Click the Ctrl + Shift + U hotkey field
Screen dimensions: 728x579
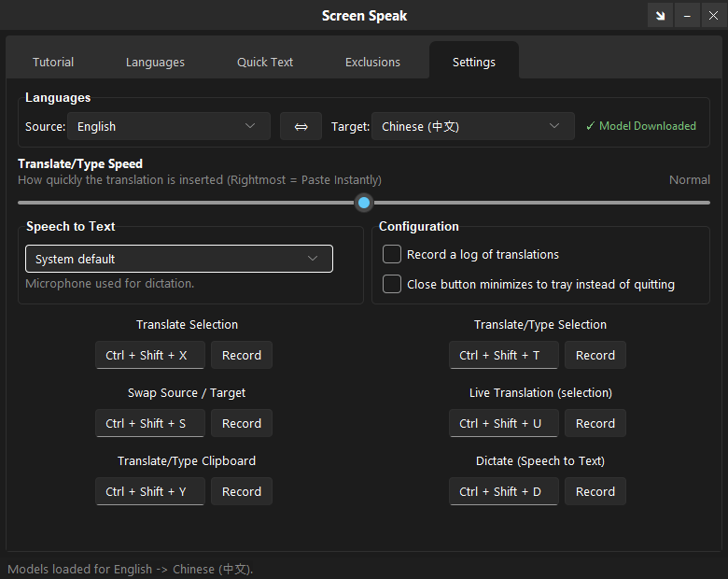(x=504, y=423)
